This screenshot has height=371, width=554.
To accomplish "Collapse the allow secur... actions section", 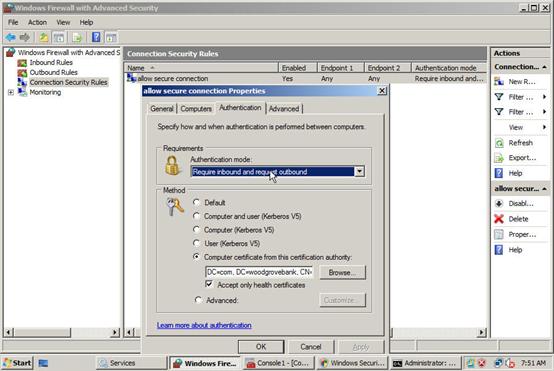I will [x=544, y=189].
